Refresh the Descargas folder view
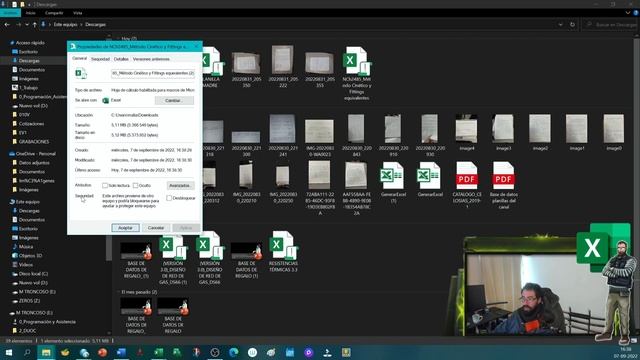This screenshot has height=360, width=640. click(572, 24)
